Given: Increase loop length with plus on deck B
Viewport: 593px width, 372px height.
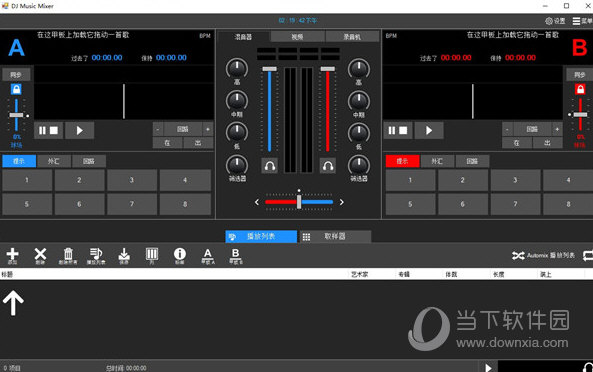Looking at the screenshot, I should (x=557, y=129).
